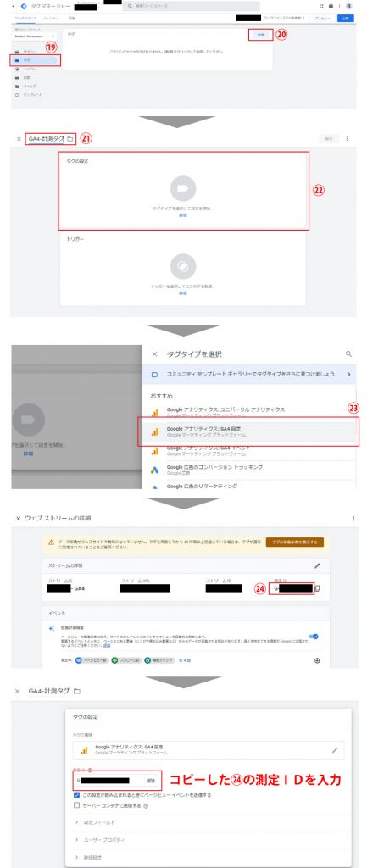The image size is (367, 868).
Task: Expand 設定フィールド section
Action: tap(208, 822)
